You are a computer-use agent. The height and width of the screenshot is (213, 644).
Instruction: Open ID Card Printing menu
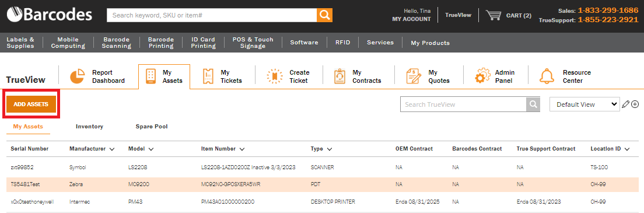point(204,43)
